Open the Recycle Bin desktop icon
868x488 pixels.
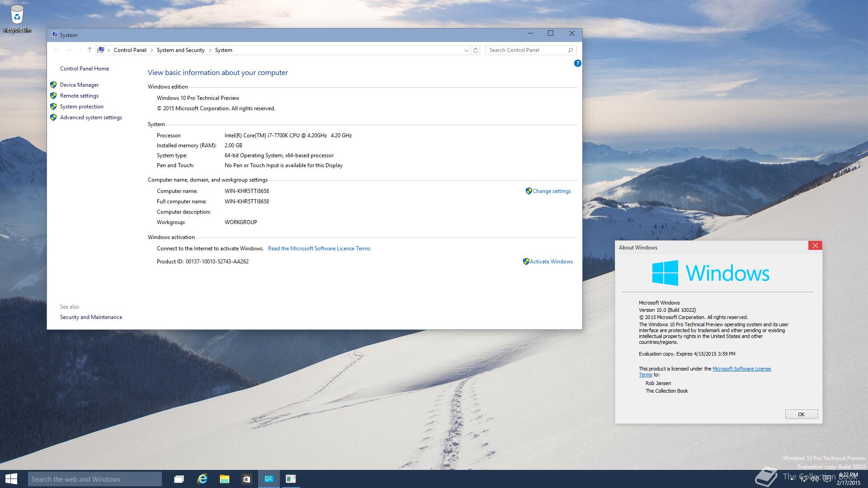pos(17,19)
